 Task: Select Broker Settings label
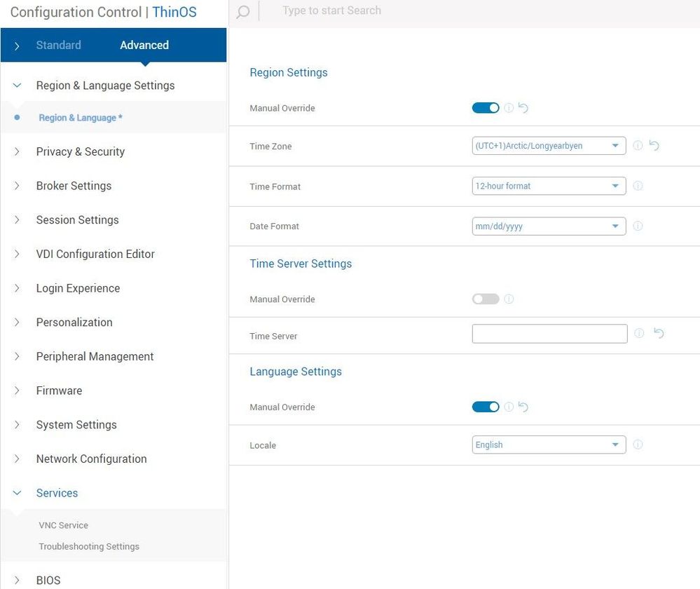point(74,185)
